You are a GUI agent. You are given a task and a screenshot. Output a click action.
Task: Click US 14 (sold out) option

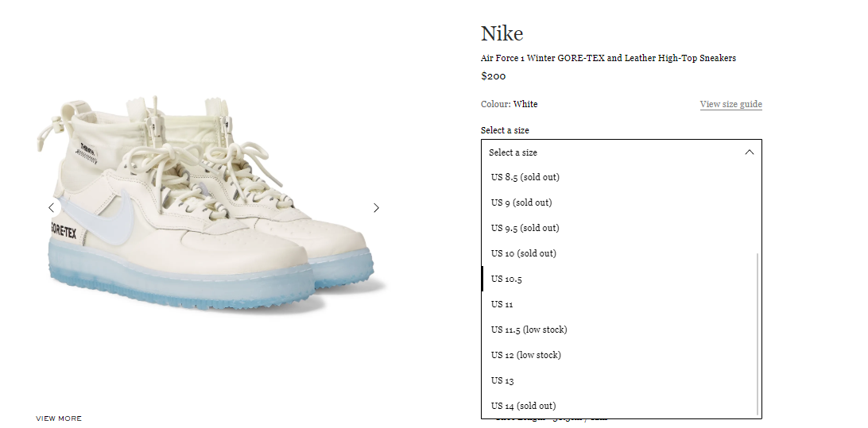pos(621,406)
